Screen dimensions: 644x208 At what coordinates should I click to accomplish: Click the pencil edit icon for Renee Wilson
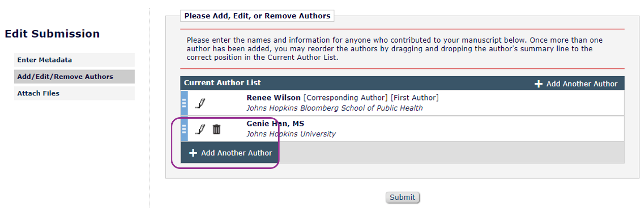[200, 103]
